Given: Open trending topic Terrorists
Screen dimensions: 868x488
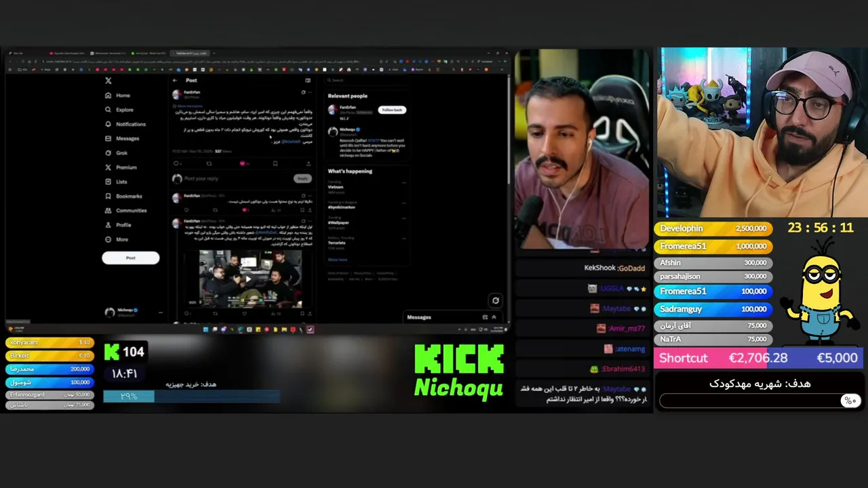Looking at the screenshot, I should click(x=336, y=242).
